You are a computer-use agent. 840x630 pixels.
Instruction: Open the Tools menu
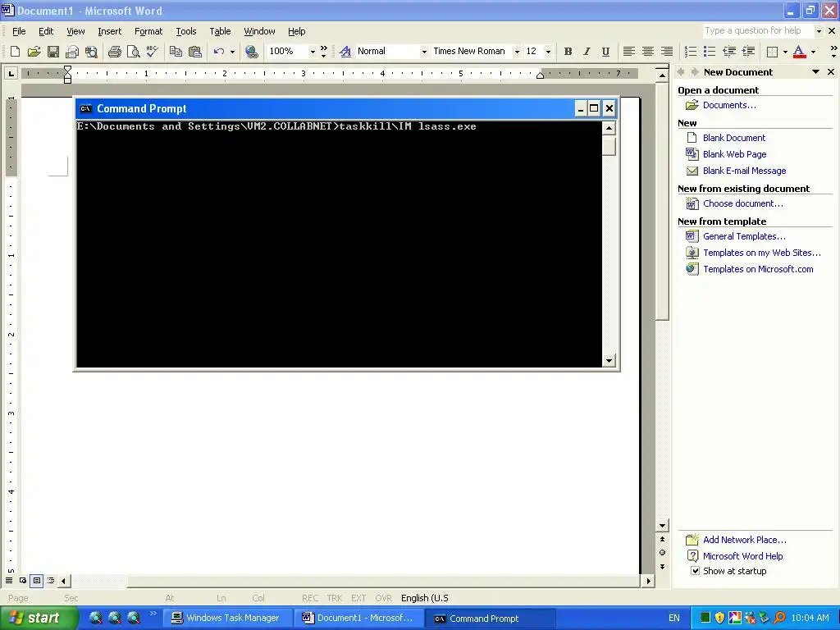(x=186, y=31)
